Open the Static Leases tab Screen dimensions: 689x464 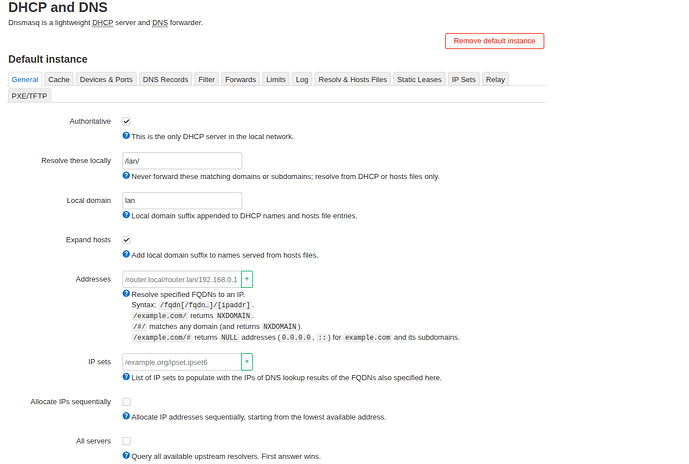(x=419, y=79)
